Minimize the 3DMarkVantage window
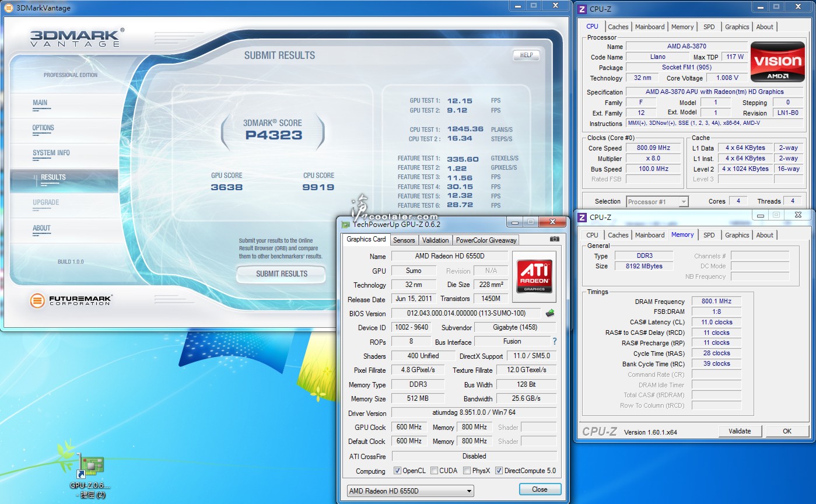816x504 pixels. [x=518, y=5]
